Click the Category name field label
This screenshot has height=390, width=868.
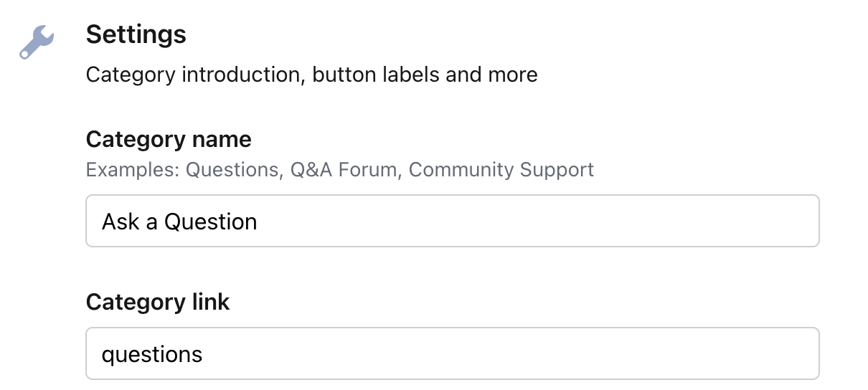coord(169,139)
